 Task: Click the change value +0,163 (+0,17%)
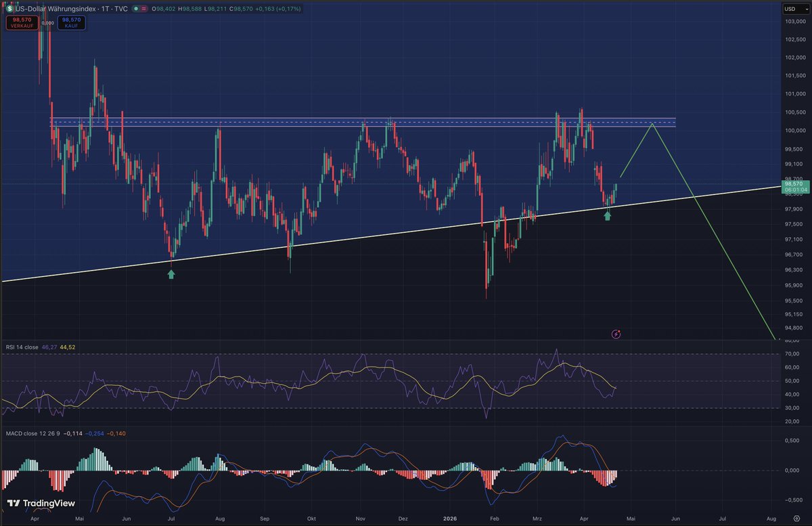(x=278, y=9)
